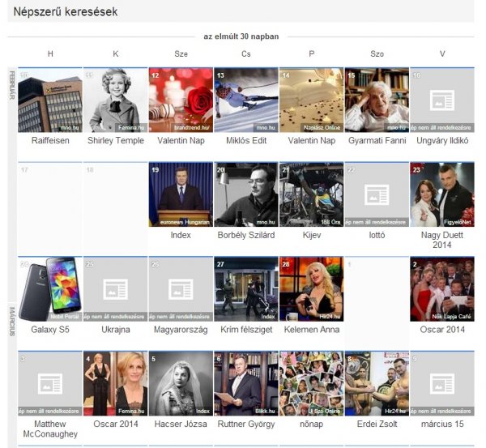Open the Borbély Szilárd search term
486x448 pixels.
tap(245, 235)
